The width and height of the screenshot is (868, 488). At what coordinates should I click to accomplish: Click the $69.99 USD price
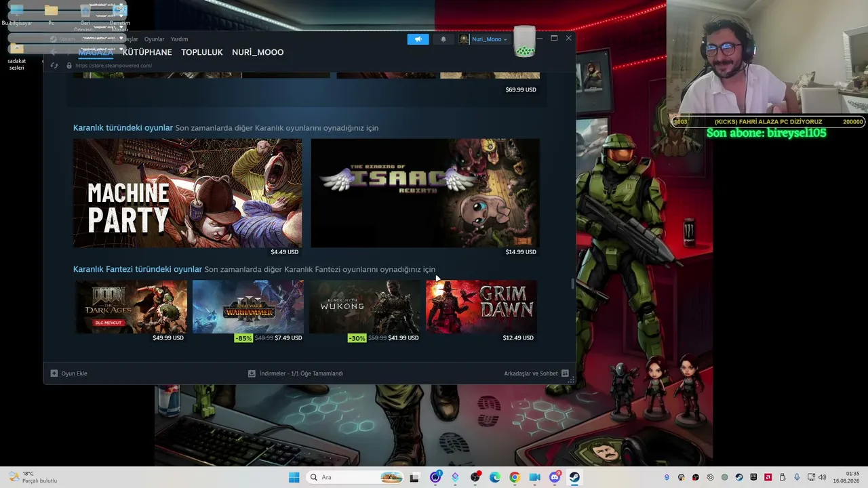point(521,89)
